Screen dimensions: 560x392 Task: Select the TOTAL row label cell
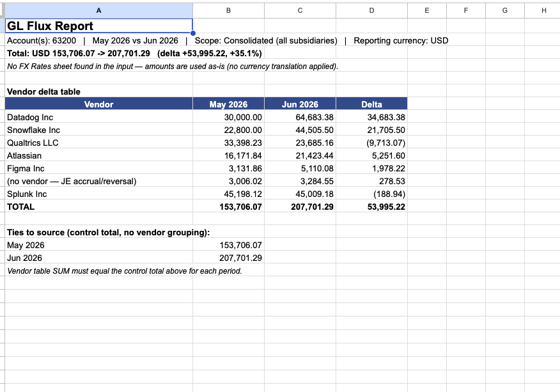(99, 207)
